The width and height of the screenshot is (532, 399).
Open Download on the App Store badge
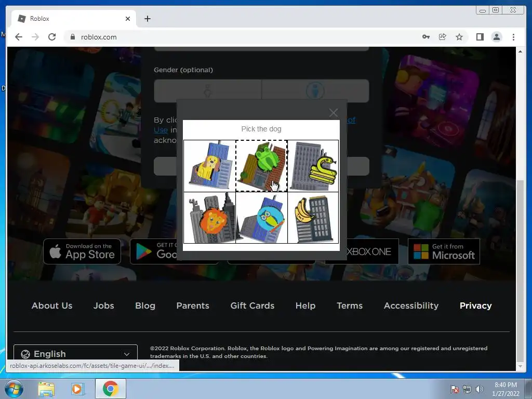coord(82,251)
